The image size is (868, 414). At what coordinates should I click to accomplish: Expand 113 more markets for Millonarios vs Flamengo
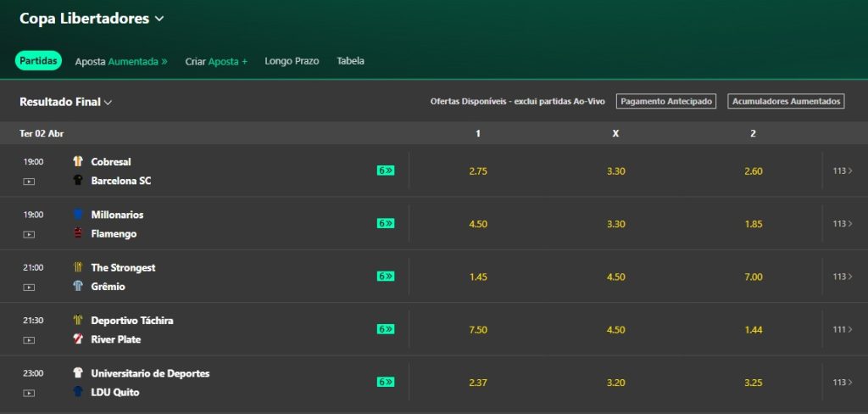[x=843, y=224]
